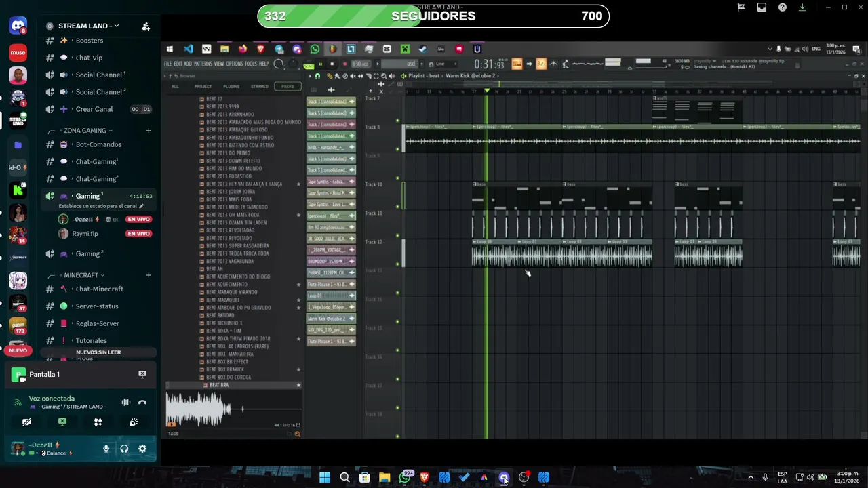The image size is (868, 488).
Task: Launch an activity in Discord voice panel
Action: [x=98, y=422]
